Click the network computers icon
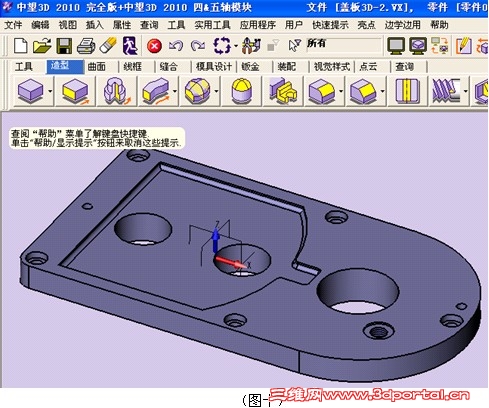The width and height of the screenshot is (489, 408). tap(440, 46)
